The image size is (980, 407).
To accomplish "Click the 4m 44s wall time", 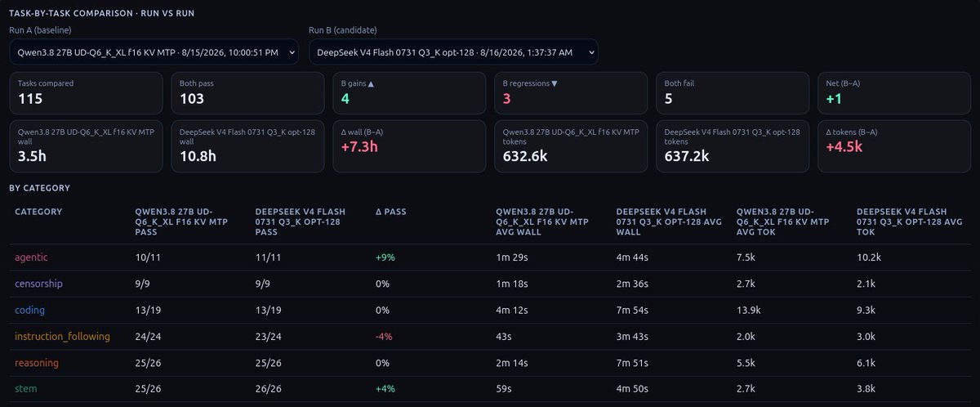I will [633, 257].
